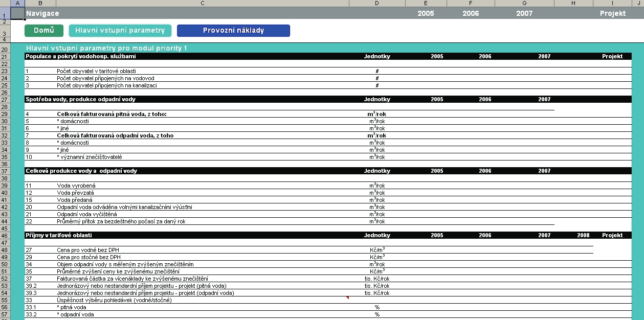
Task: Click 'Celková fakturovaná pitná voda, z toho:' cell
Action: point(112,114)
